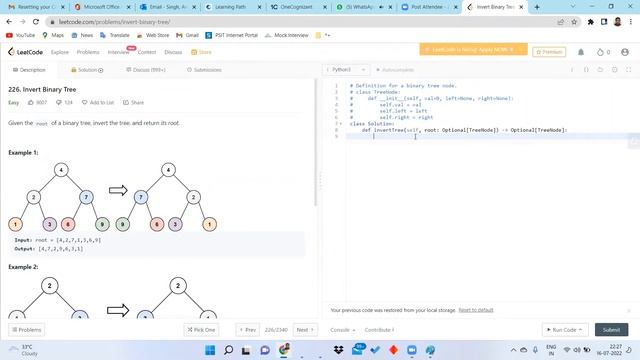Click the description panel scrollbar
The height and width of the screenshot is (360, 640).
(x=315, y=142)
